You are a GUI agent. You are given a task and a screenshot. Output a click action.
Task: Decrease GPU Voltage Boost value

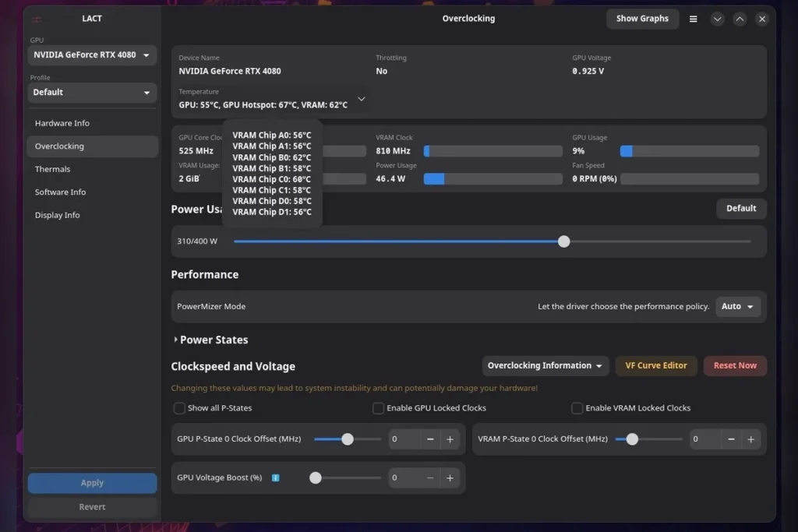(x=430, y=477)
